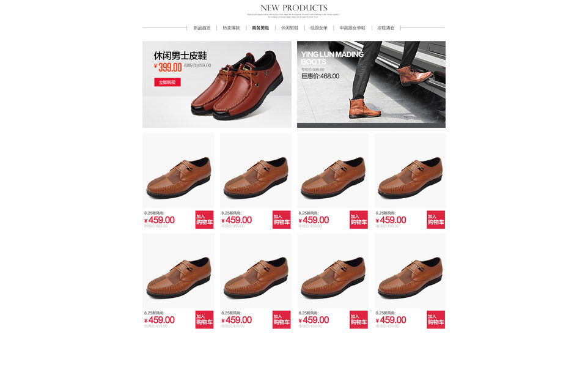The image size is (588, 367).
Task: Add the first top-row shoe to cart
Action: [x=204, y=220]
